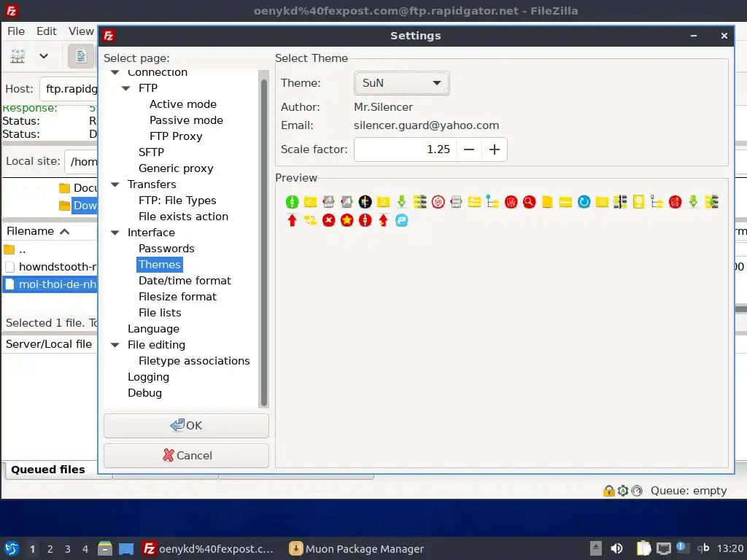Image resolution: width=747 pixels, height=560 pixels.
Task: Select FTP Proxy settings page
Action: 176,136
